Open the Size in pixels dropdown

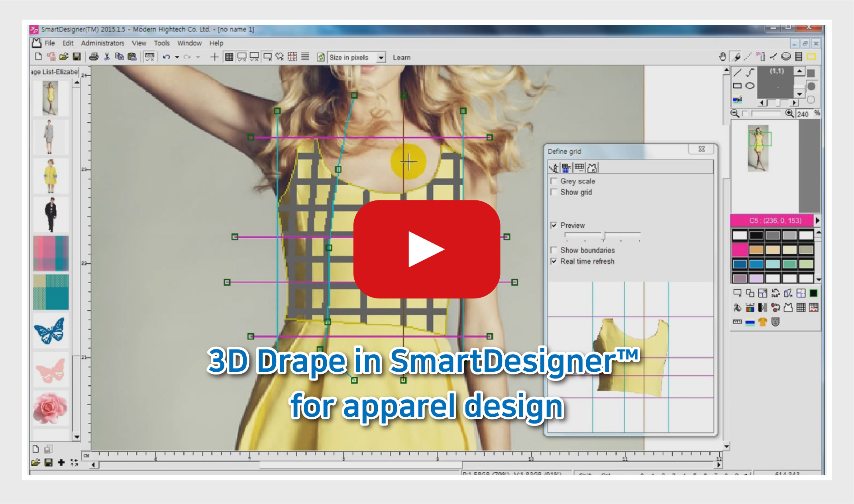[381, 57]
